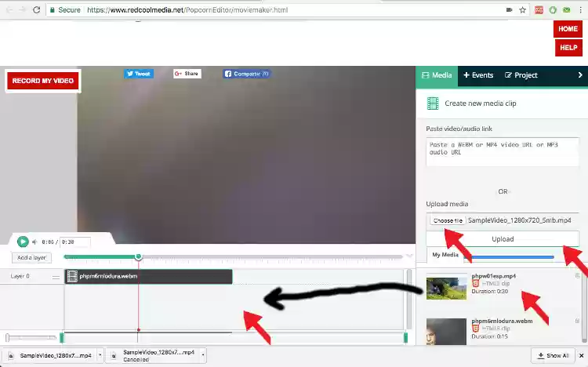Click the Layer 0 drag handle icon
The height and width of the screenshot is (367, 588).
coord(56,277)
